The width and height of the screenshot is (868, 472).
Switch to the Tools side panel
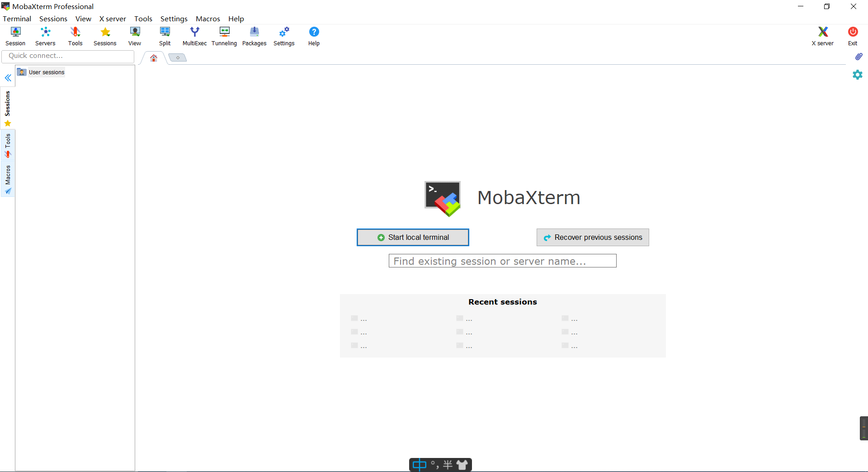point(8,144)
